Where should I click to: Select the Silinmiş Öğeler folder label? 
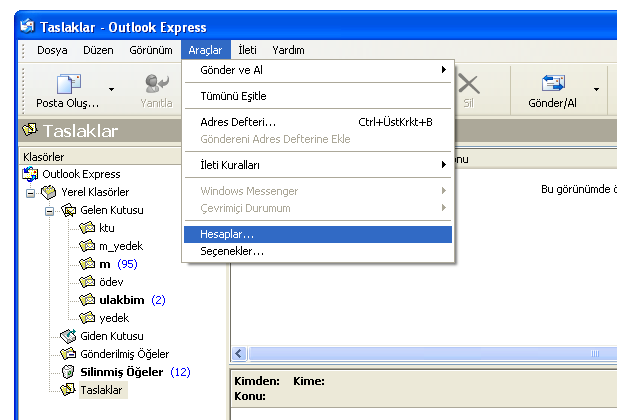(x=122, y=372)
